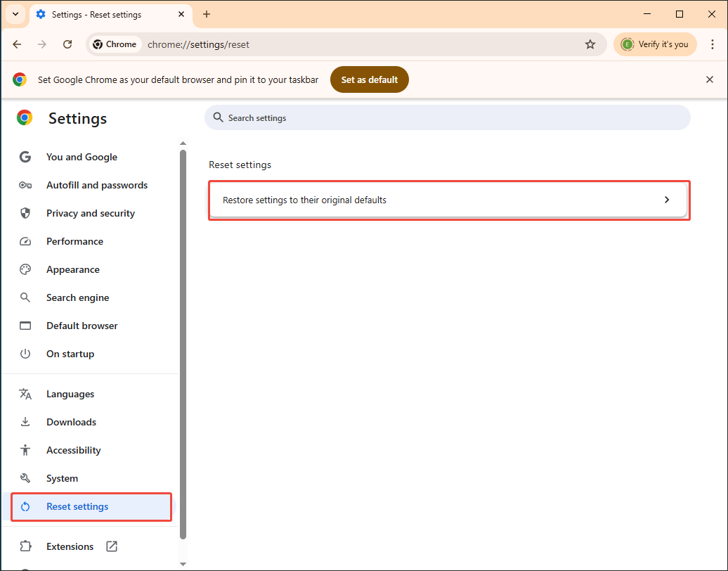Screen dimensions: 728x571
Task: Click the Set as default button
Action: [x=369, y=79]
